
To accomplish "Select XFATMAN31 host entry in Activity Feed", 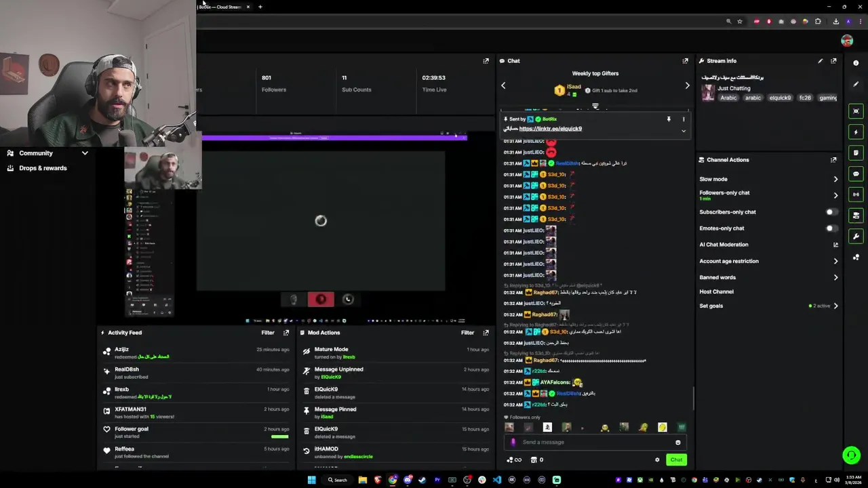I will (x=197, y=413).
